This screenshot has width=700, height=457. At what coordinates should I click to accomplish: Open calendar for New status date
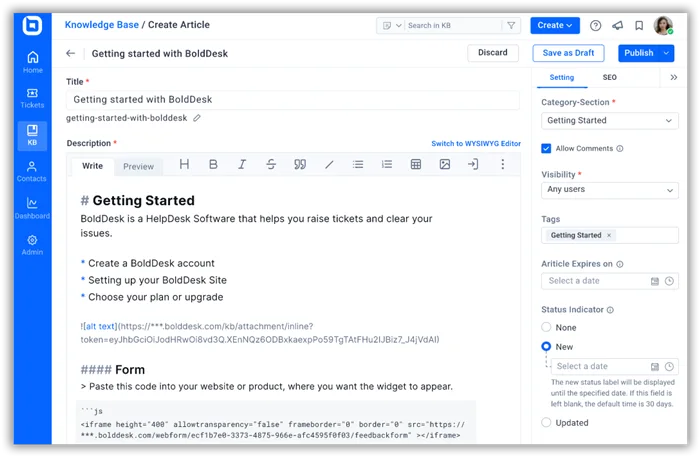655,366
